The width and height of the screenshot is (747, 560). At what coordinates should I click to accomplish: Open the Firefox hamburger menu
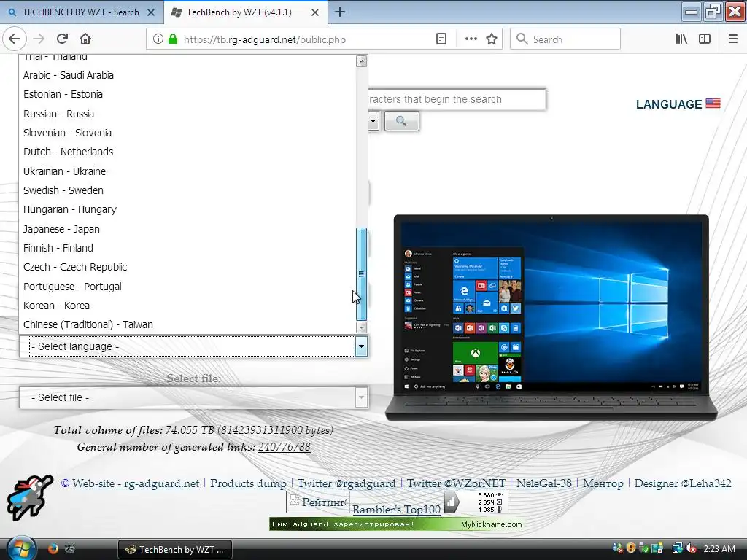(733, 39)
